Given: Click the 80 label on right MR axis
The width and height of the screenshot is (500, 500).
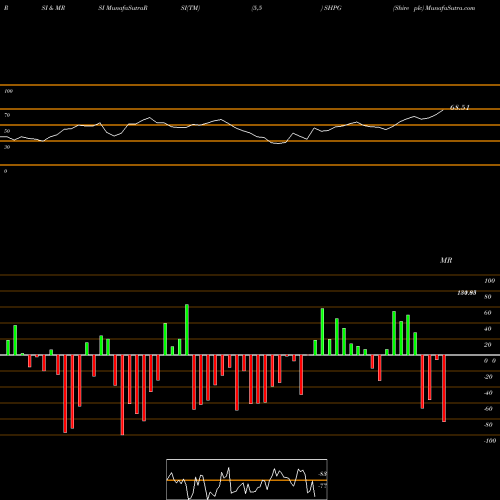Looking at the screenshot, I should pos(488,297).
